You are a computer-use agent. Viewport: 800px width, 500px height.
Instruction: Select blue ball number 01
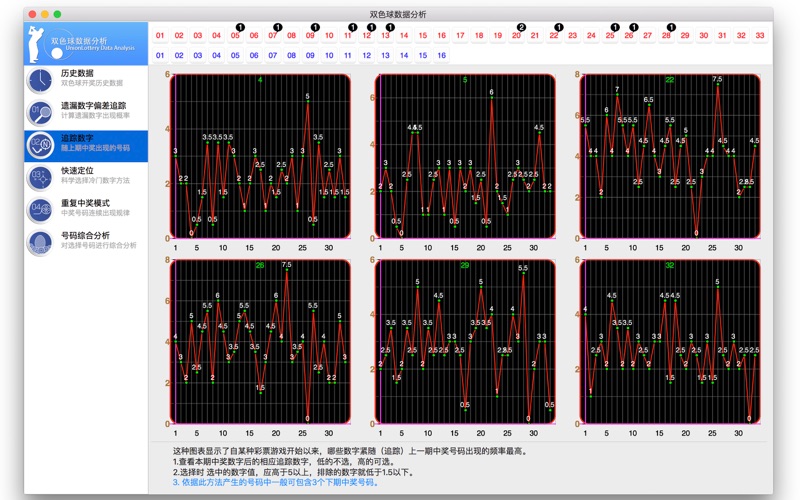click(x=160, y=55)
